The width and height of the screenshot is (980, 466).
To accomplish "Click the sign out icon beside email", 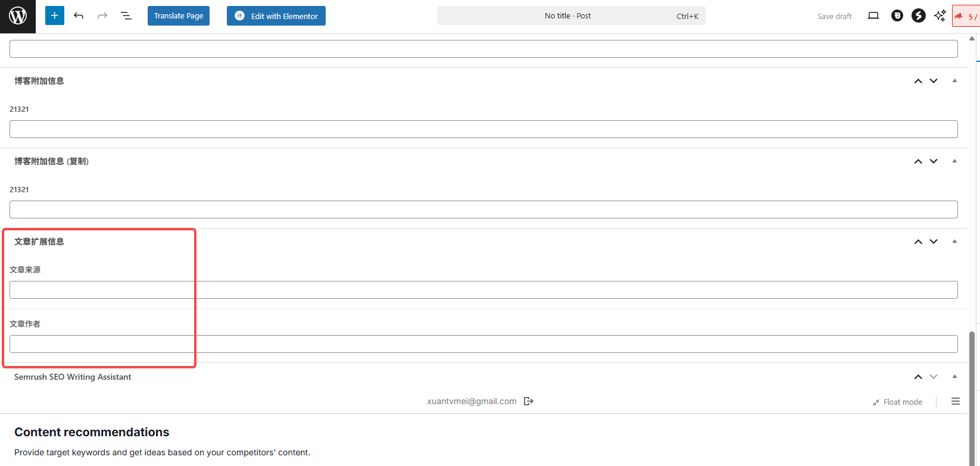I will [528, 401].
